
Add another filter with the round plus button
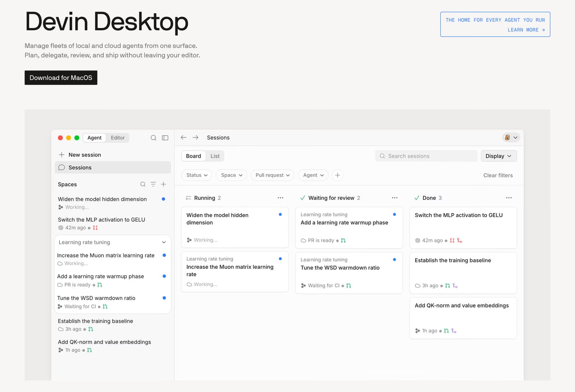[x=338, y=175]
